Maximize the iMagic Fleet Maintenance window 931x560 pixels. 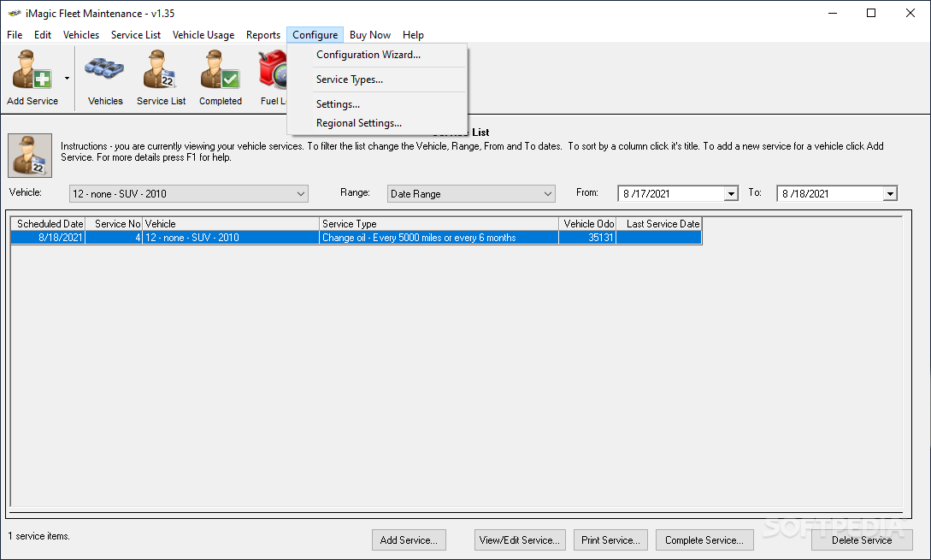click(x=871, y=13)
